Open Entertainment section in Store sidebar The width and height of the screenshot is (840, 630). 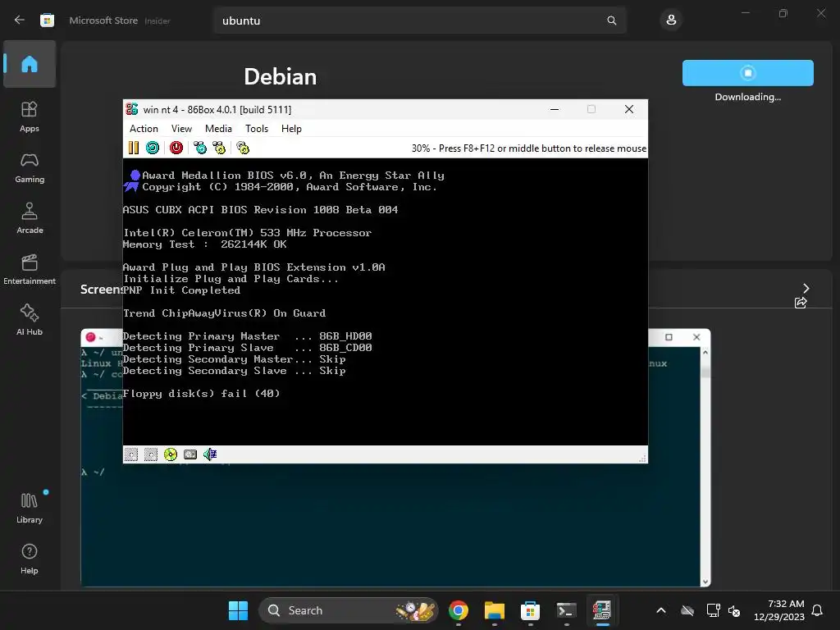[30, 269]
